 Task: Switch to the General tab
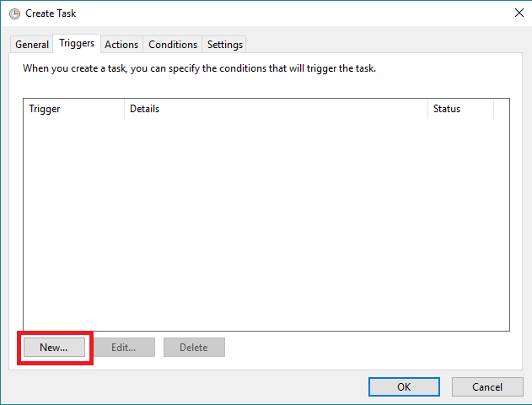tap(32, 45)
